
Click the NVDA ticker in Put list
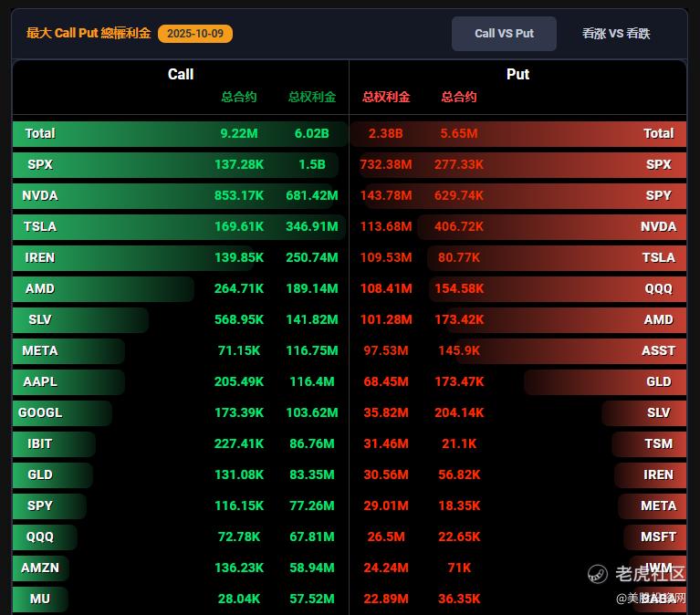pyautogui.click(x=659, y=226)
